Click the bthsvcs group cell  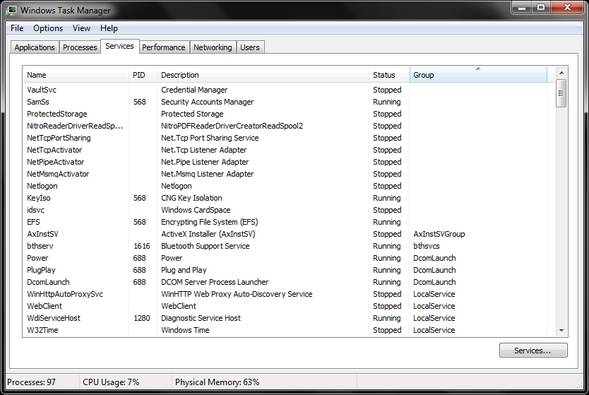tap(426, 246)
